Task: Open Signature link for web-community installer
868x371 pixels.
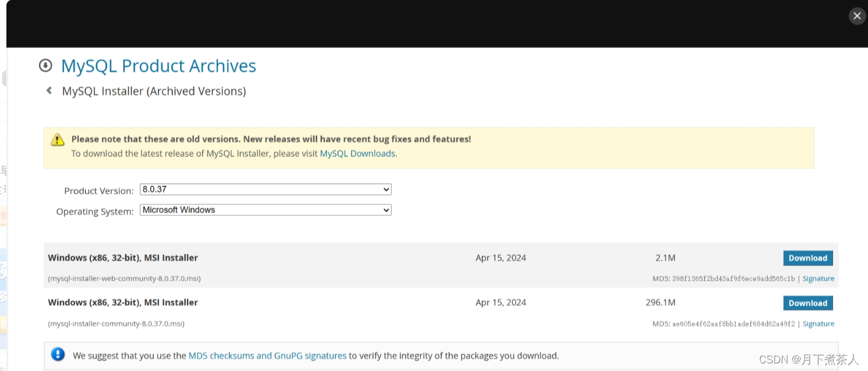Action: click(818, 279)
